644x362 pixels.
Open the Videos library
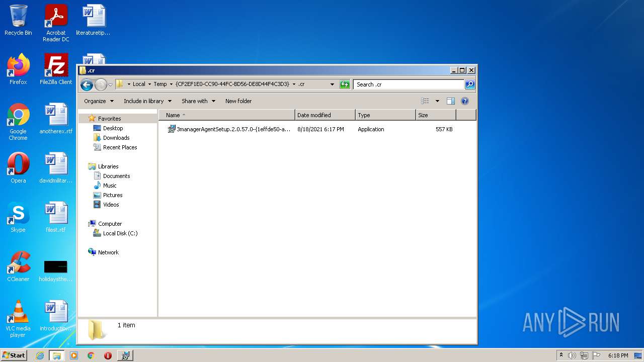pyautogui.click(x=111, y=205)
